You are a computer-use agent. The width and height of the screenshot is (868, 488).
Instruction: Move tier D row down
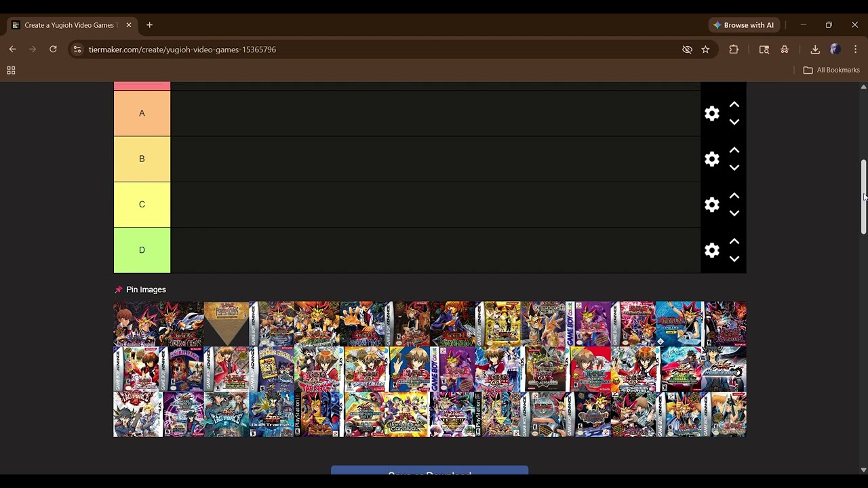(734, 259)
